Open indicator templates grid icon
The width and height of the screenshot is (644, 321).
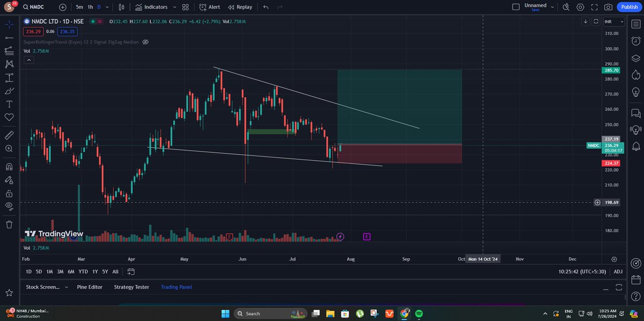click(x=186, y=7)
